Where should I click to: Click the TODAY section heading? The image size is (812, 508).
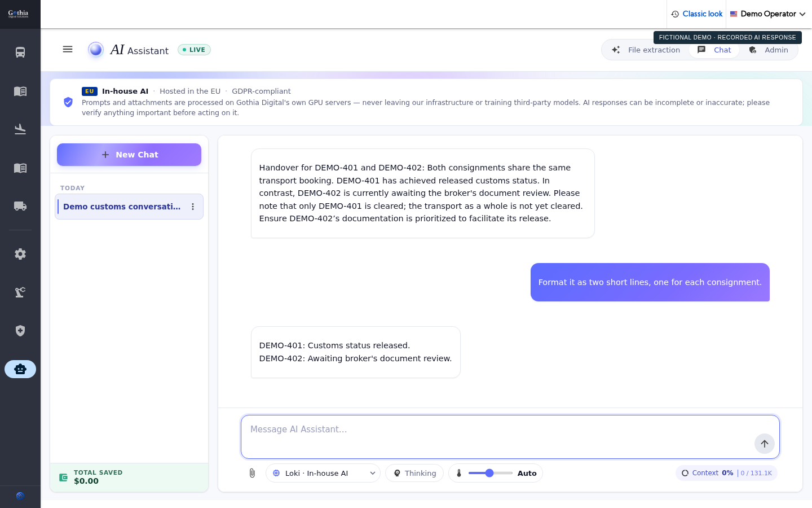(72, 188)
